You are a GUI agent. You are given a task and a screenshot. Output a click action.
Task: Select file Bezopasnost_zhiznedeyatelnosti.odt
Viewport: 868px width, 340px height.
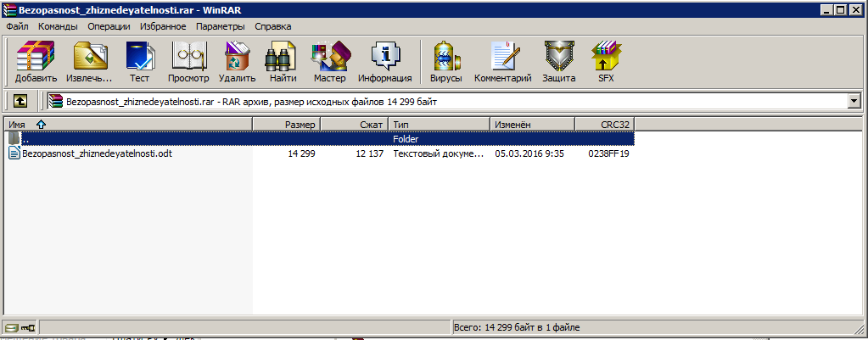pos(98,153)
